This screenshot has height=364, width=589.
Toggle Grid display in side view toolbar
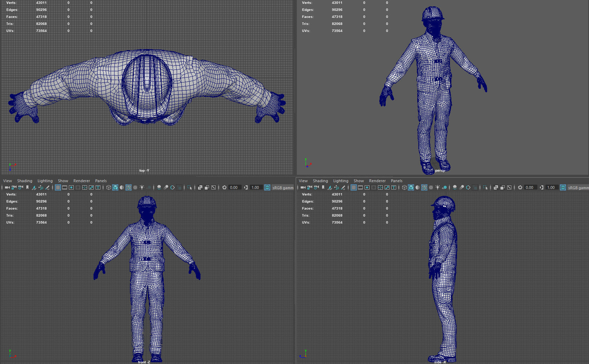click(354, 187)
